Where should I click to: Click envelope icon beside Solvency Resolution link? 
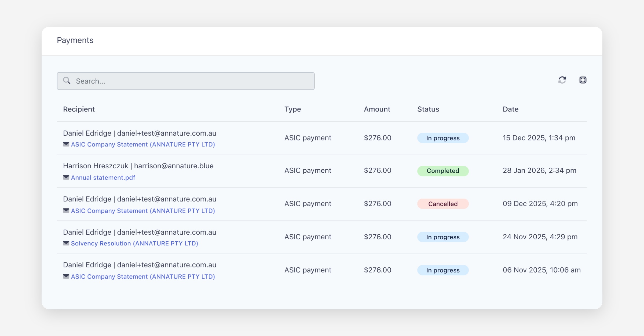pyautogui.click(x=66, y=243)
